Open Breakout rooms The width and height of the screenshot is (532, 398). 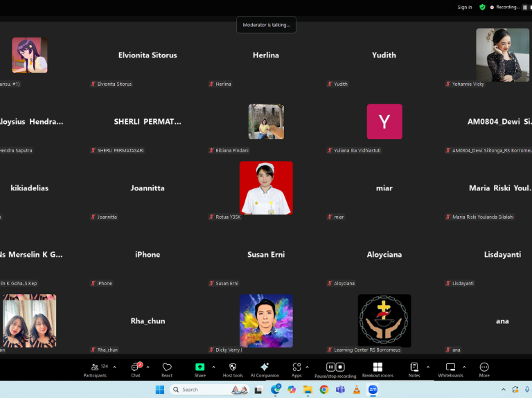378,370
